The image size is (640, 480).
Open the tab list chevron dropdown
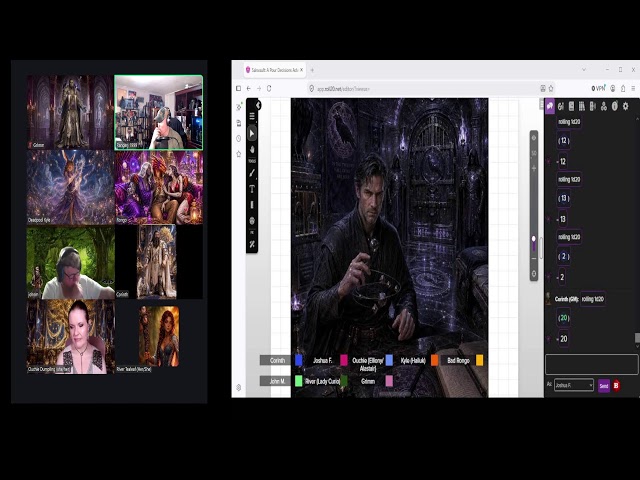pyautogui.click(x=584, y=69)
